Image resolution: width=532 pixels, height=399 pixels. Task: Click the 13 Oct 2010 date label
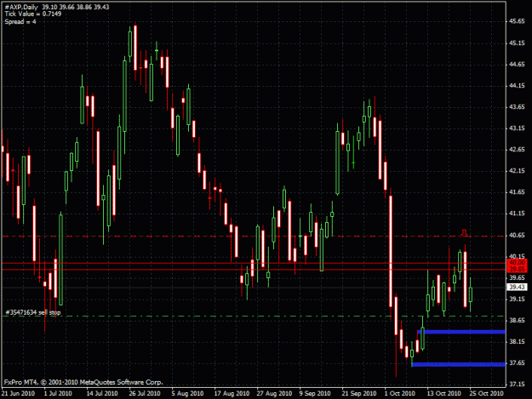pyautogui.click(x=443, y=393)
